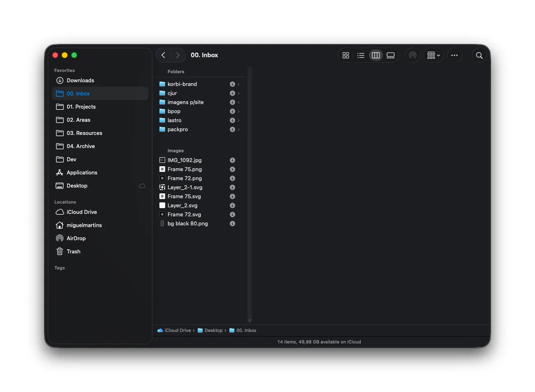Click column resize handle at bottom
535x392 pixels.
(250, 320)
